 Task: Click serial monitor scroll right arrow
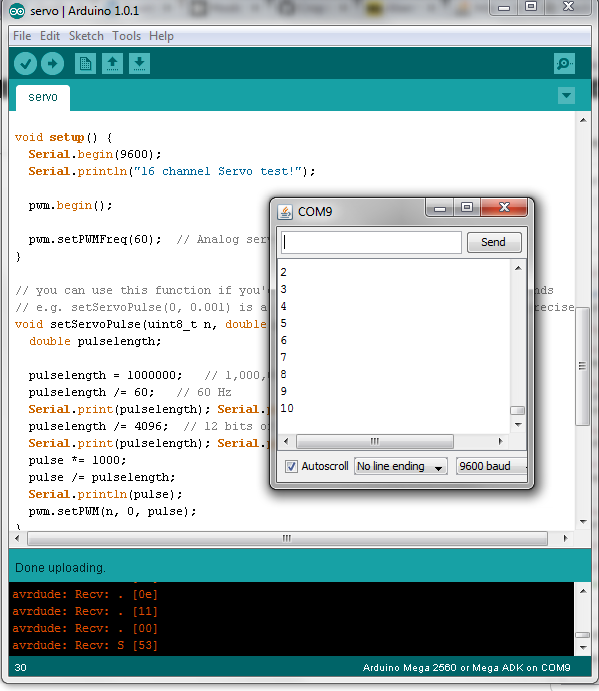(x=500, y=441)
